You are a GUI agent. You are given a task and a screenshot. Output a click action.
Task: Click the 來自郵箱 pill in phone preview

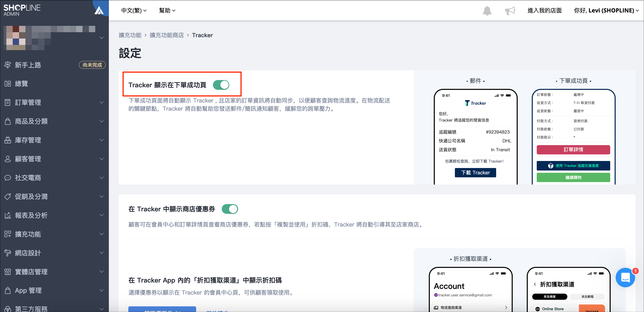coord(587,297)
